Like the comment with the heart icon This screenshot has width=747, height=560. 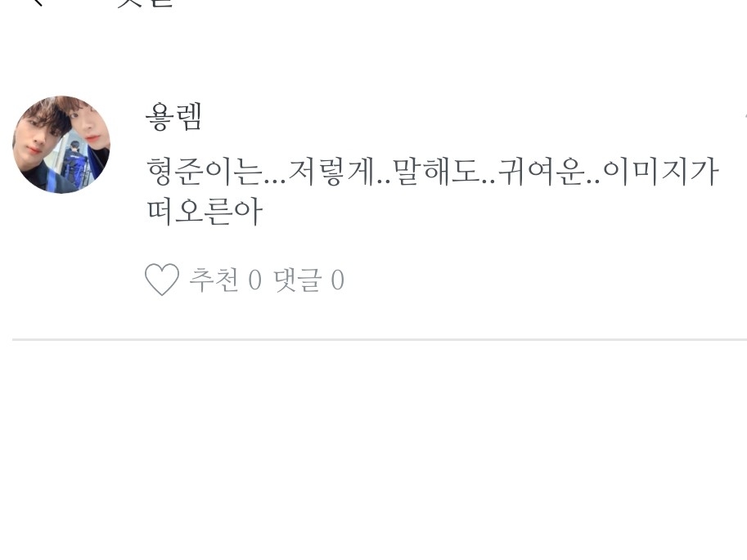pos(162,279)
